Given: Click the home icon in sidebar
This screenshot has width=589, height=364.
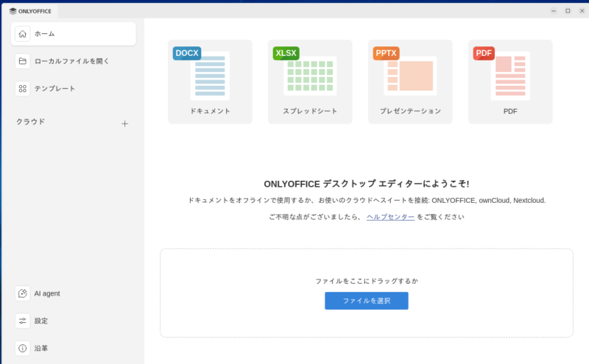Looking at the screenshot, I should pyautogui.click(x=23, y=34).
